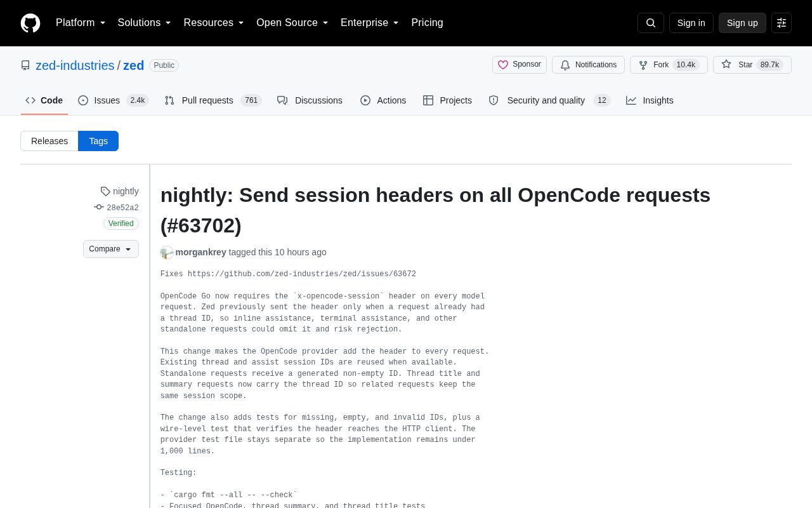Viewport: 812px width, 508px height.
Task: Open the morgankrey profile link
Action: pyautogui.click(x=201, y=252)
